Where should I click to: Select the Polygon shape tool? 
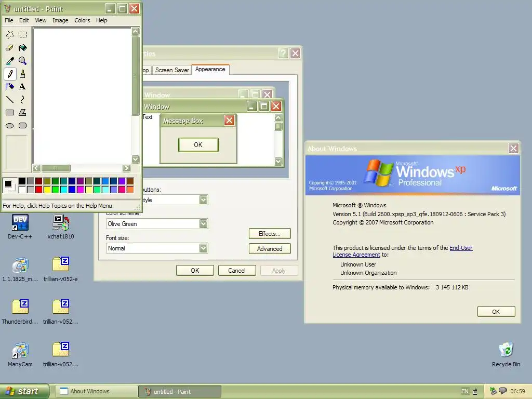23,112
